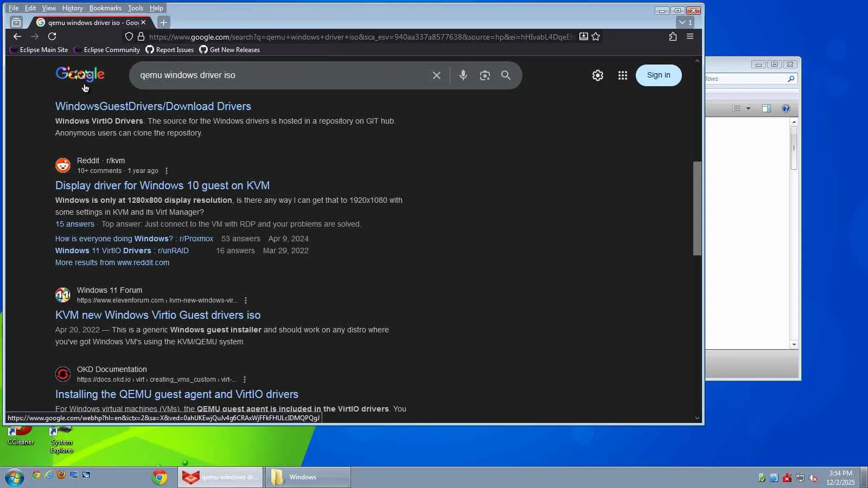Screen dimensions: 868x488
Task: Open the History menu
Action: tap(72, 8)
